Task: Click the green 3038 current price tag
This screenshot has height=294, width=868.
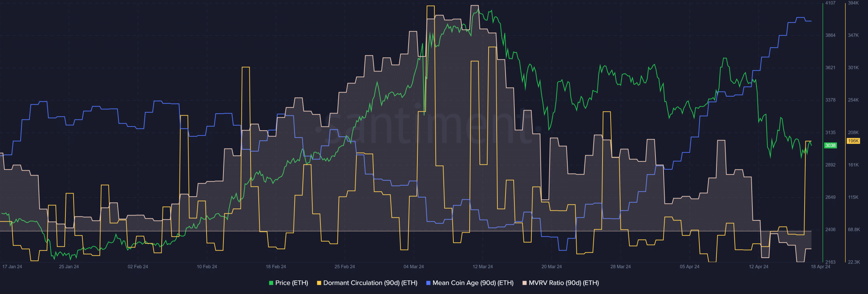Action: pyautogui.click(x=830, y=145)
